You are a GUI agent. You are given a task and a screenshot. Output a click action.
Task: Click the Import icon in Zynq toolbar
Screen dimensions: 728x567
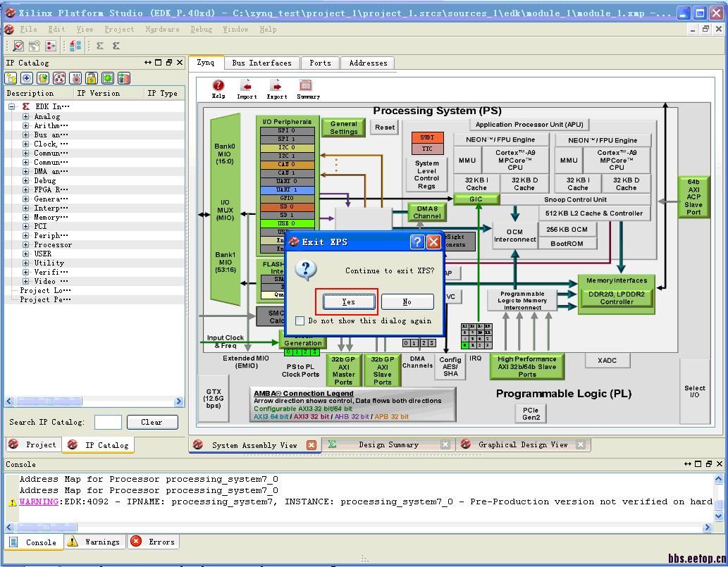pos(247,86)
